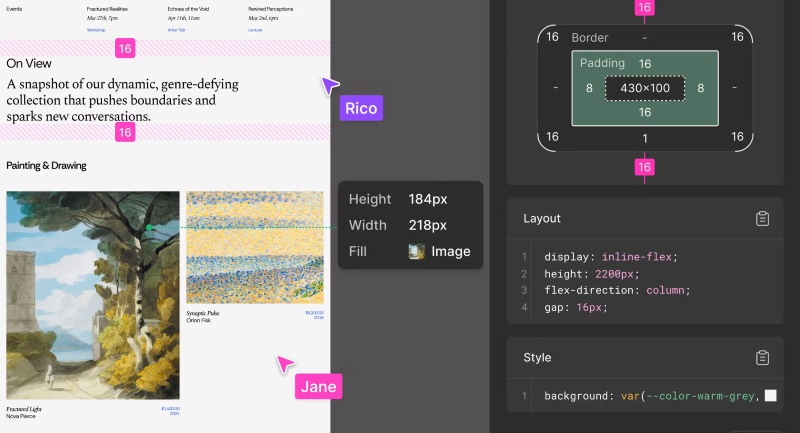The width and height of the screenshot is (800, 433).
Task: Click the 'Painting & Drawing' section title
Action: [46, 166]
